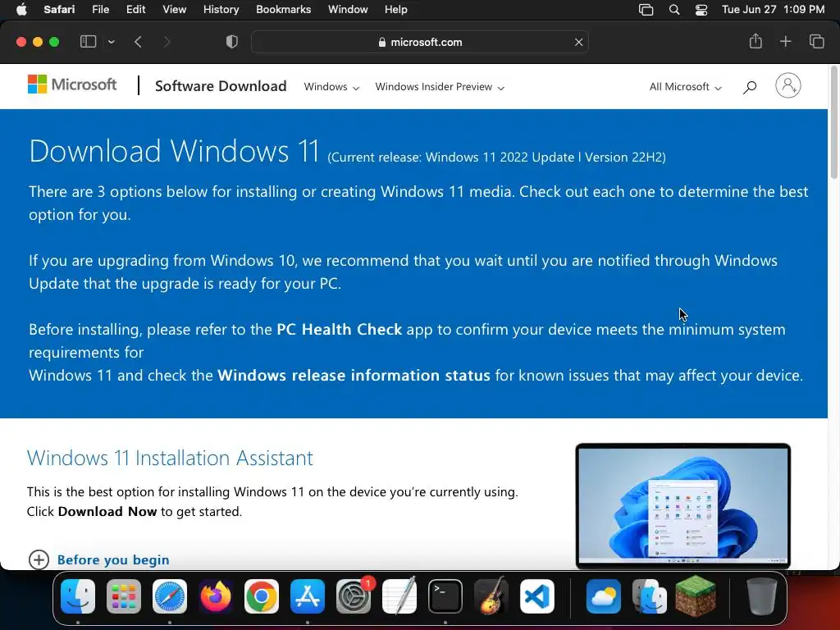This screenshot has height=630, width=840.
Task: Open Safari from the Dock
Action: [x=170, y=596]
